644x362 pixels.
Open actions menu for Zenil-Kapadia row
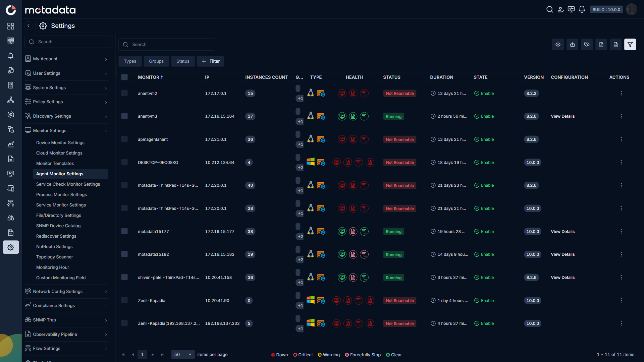coord(621,301)
